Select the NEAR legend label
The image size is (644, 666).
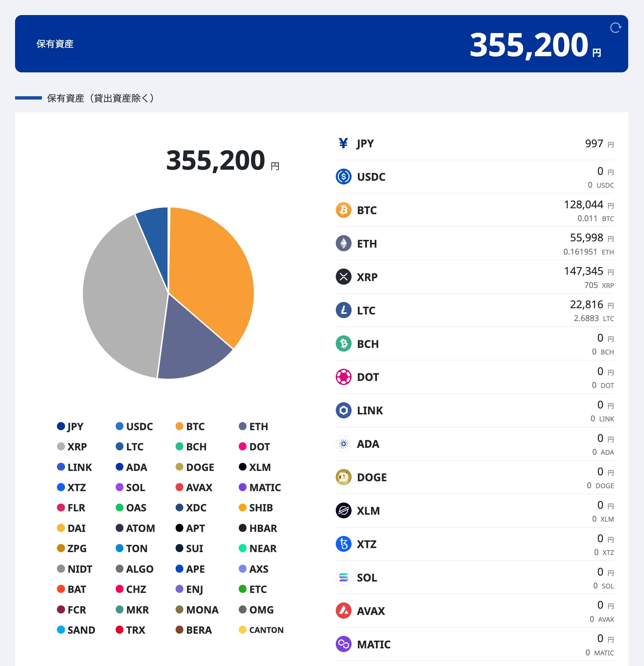263,548
